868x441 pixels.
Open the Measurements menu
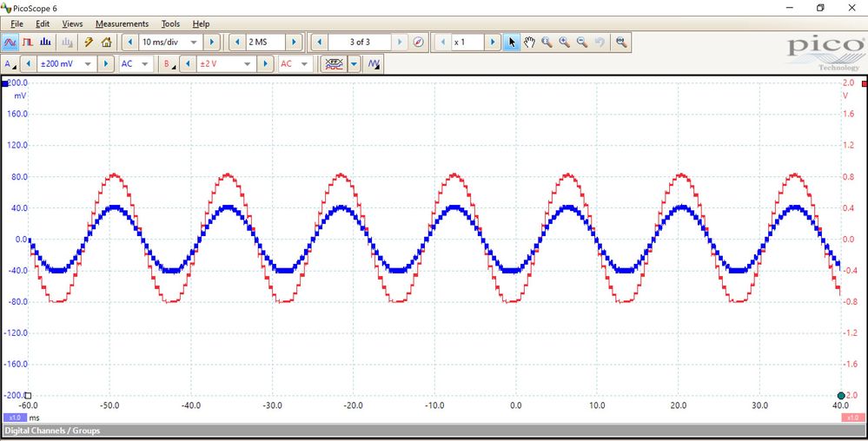tap(122, 23)
